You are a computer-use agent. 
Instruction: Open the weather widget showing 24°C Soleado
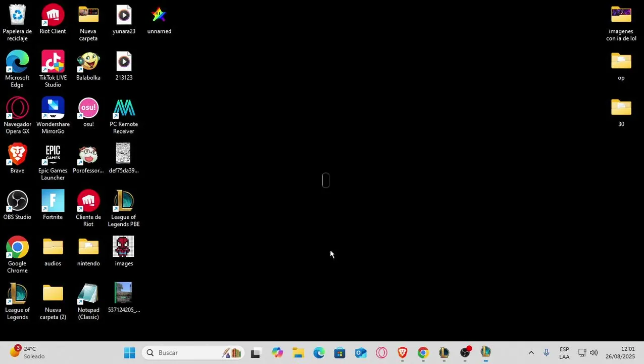point(28,352)
